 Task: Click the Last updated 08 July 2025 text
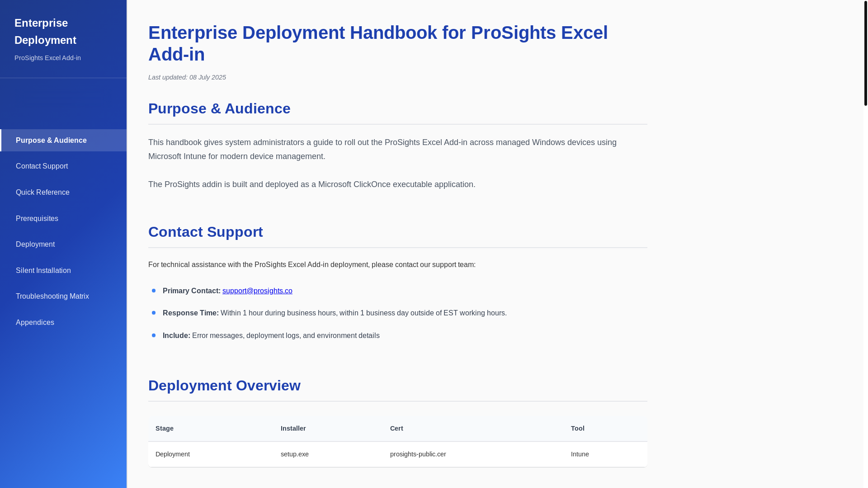pyautogui.click(x=187, y=77)
